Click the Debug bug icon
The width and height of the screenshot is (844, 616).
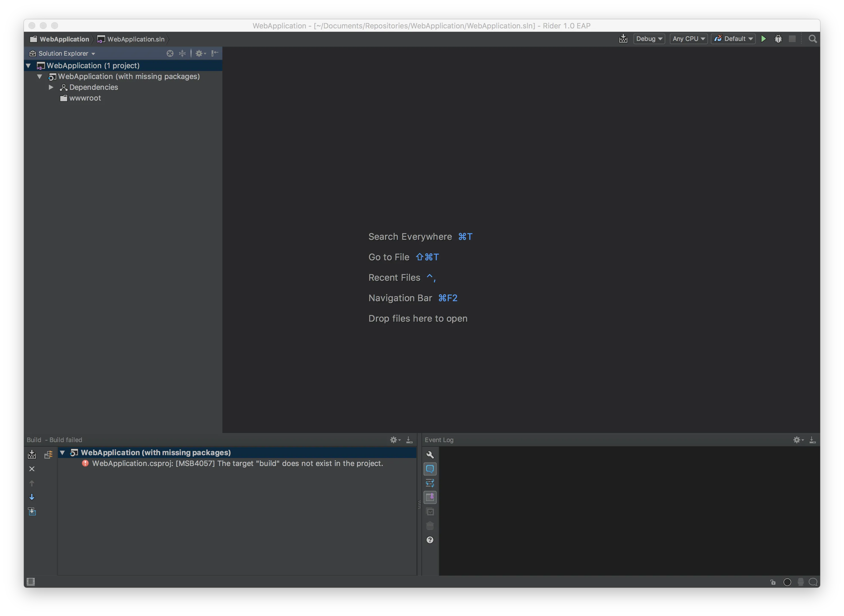tap(778, 39)
